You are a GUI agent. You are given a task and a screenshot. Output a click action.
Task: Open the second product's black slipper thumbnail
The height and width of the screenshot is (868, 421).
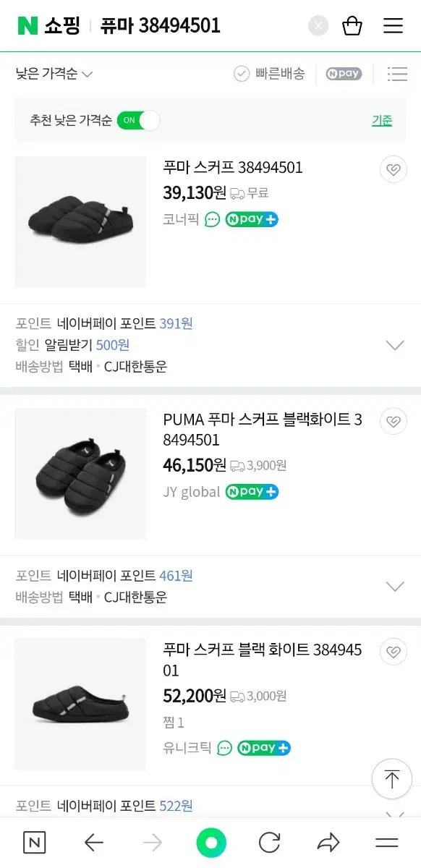click(x=80, y=472)
